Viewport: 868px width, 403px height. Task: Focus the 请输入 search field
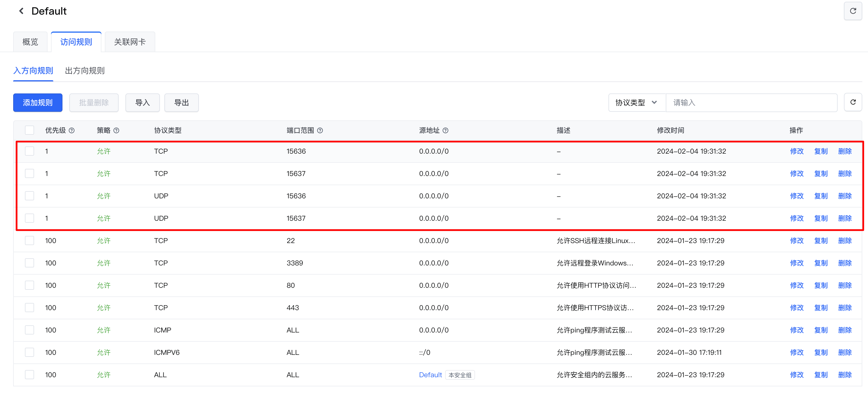point(751,103)
